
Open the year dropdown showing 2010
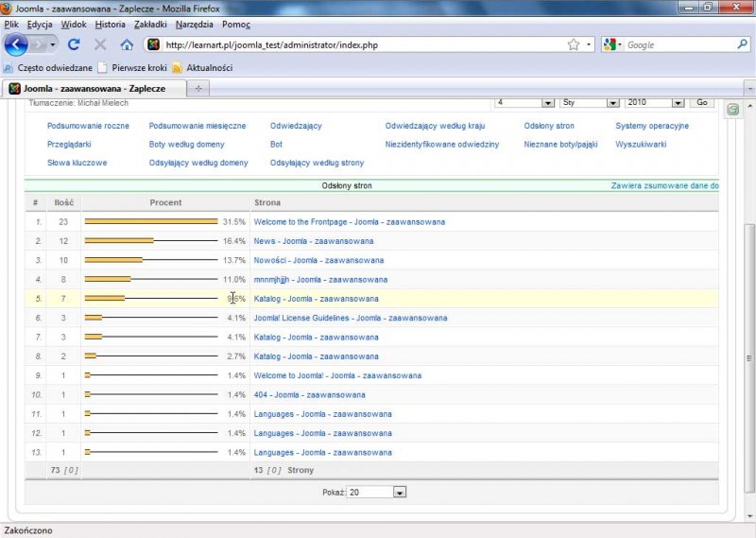pyautogui.click(x=677, y=102)
